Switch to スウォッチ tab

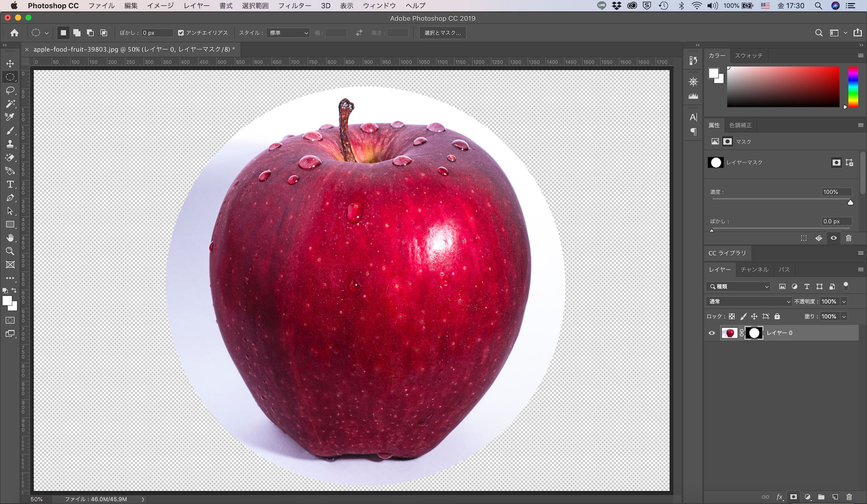[x=749, y=55]
